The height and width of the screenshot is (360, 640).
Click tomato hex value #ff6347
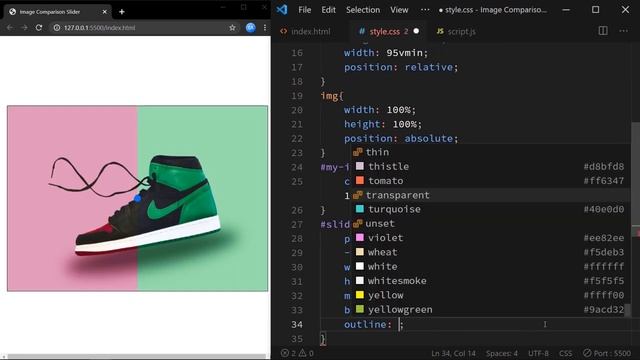click(x=604, y=180)
